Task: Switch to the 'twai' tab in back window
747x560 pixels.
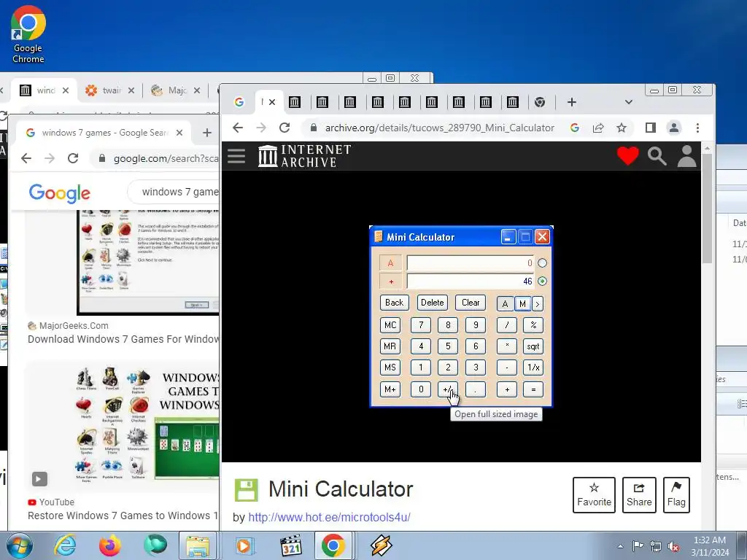Action: coord(109,90)
